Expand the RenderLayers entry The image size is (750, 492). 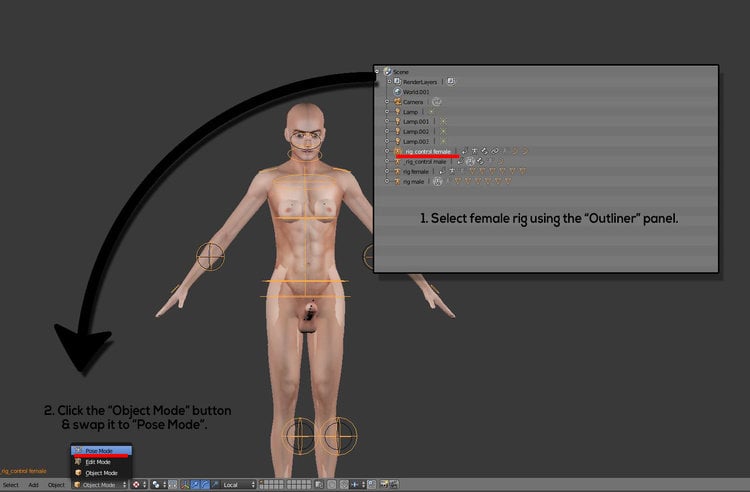click(389, 81)
